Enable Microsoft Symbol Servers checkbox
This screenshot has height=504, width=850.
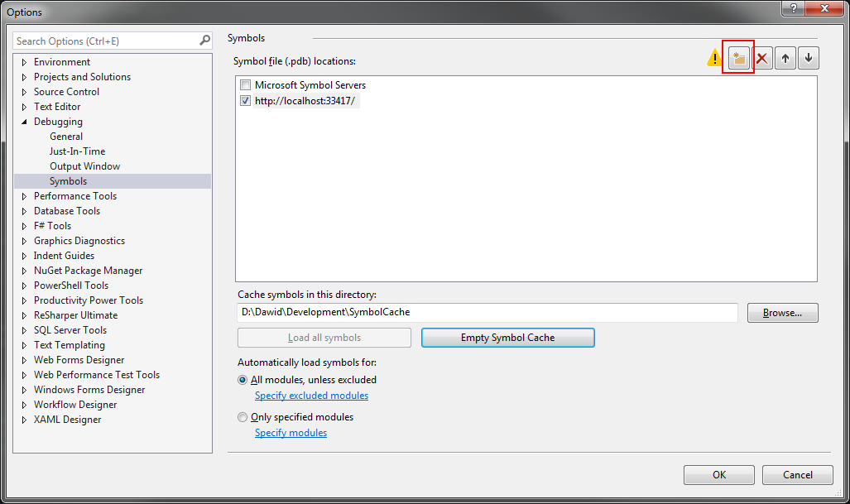click(246, 85)
